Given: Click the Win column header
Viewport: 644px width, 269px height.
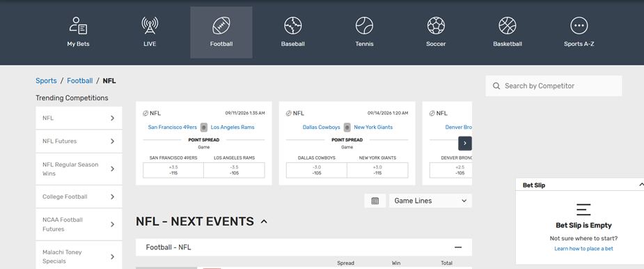Looking at the screenshot, I should 396,263.
